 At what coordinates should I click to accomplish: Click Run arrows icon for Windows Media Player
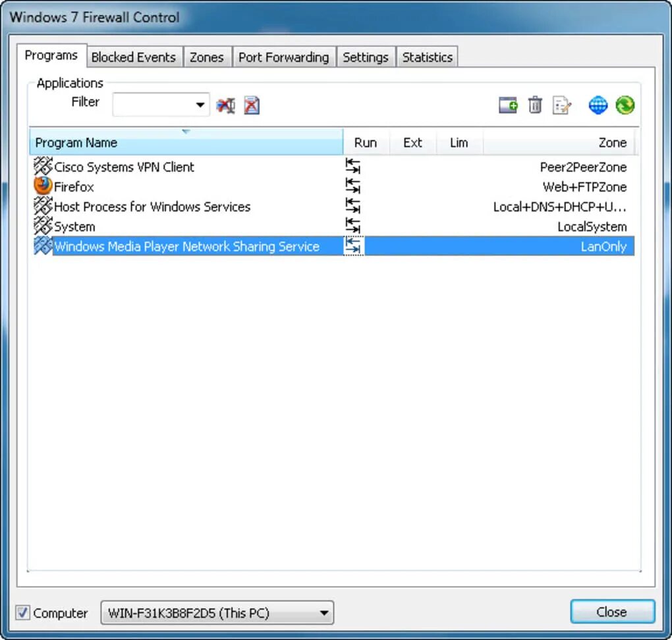click(354, 246)
